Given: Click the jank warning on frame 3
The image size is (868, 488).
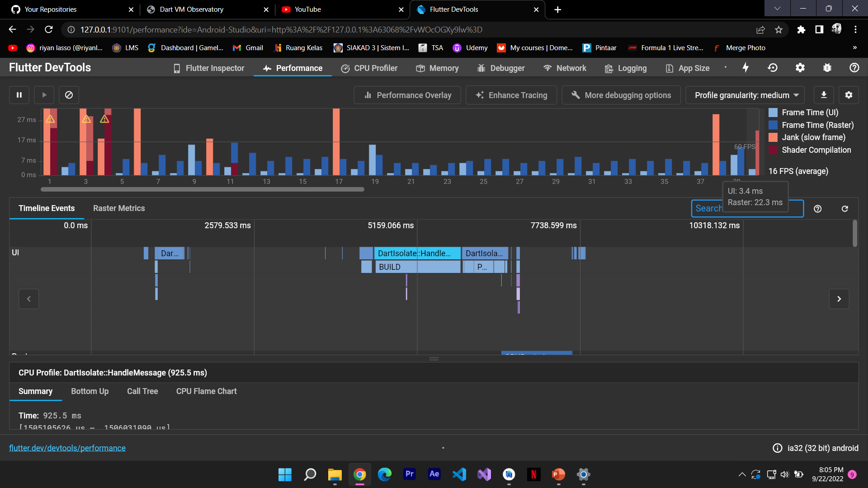Looking at the screenshot, I should coord(86,119).
